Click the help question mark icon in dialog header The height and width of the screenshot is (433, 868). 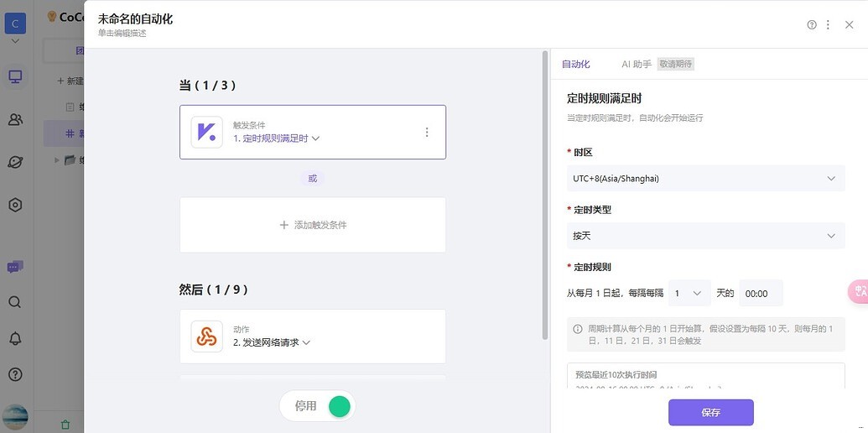(x=812, y=25)
